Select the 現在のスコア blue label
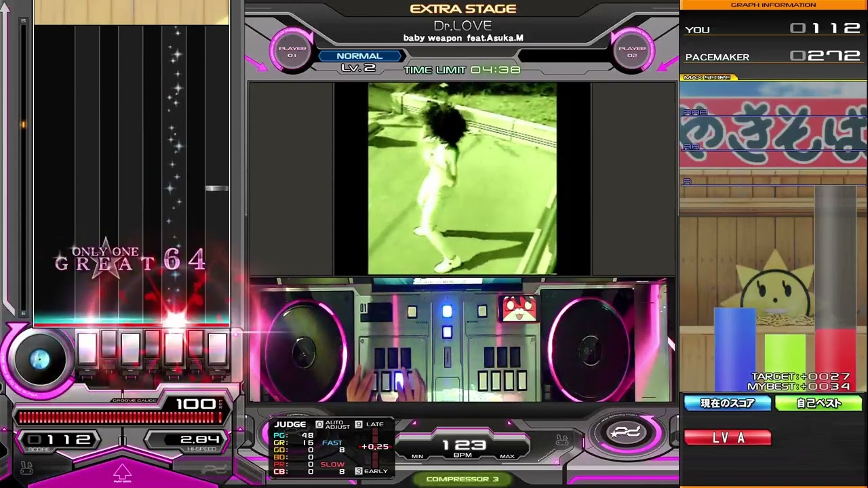 pyautogui.click(x=728, y=403)
